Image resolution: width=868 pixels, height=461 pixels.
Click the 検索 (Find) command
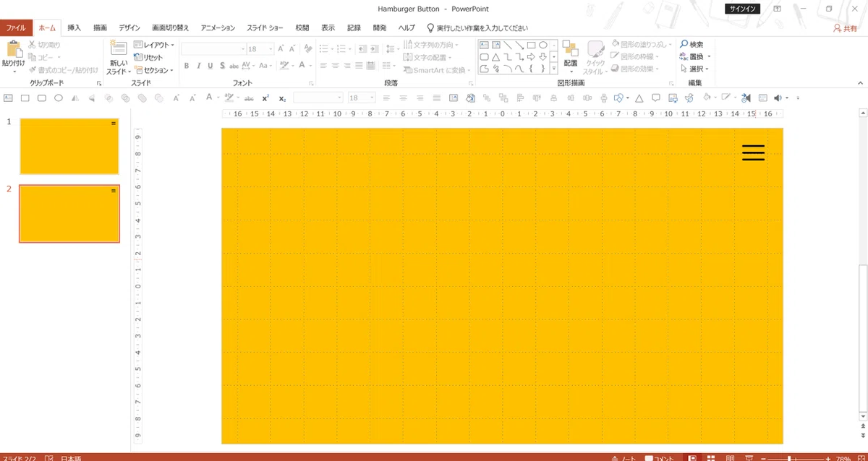click(x=692, y=45)
